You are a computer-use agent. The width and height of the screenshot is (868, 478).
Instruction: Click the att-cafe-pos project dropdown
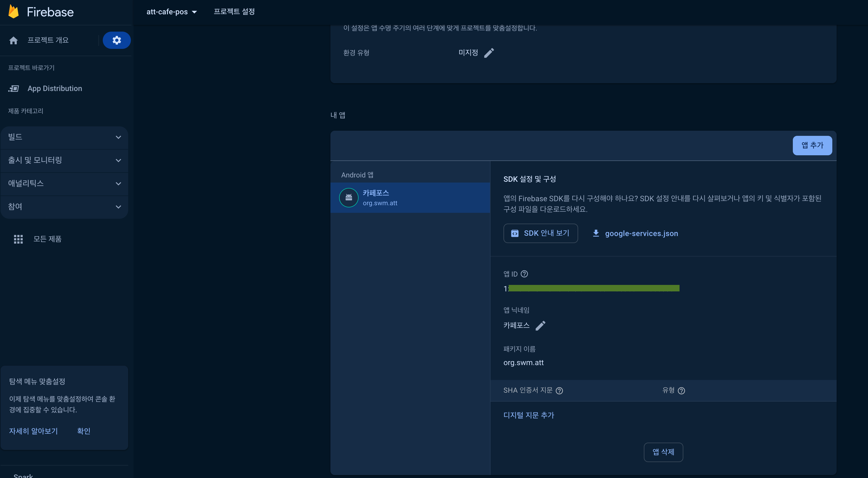[x=170, y=12]
